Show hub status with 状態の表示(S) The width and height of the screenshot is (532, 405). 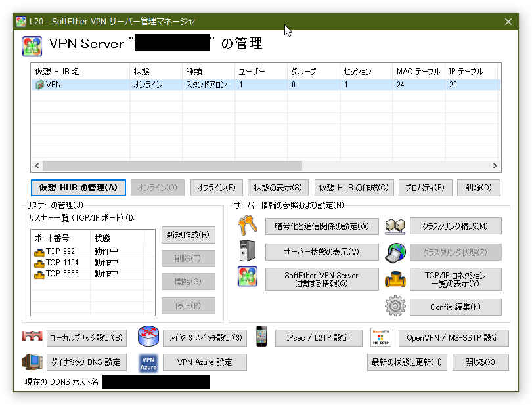(278, 188)
